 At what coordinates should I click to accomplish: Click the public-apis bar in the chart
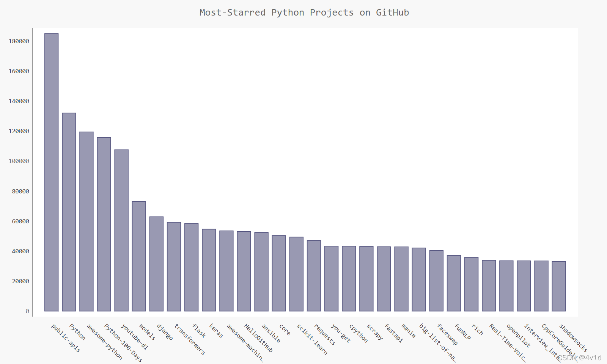click(x=52, y=173)
